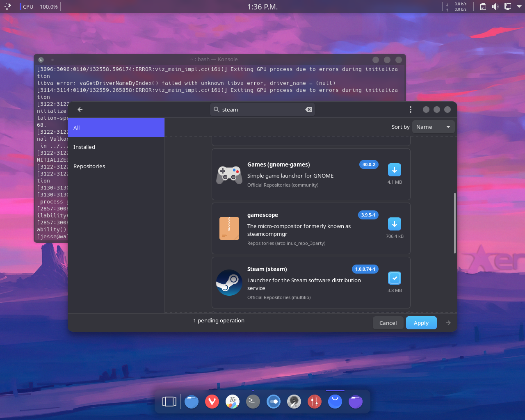
Task: Click the Steam logo icon
Action: click(229, 283)
